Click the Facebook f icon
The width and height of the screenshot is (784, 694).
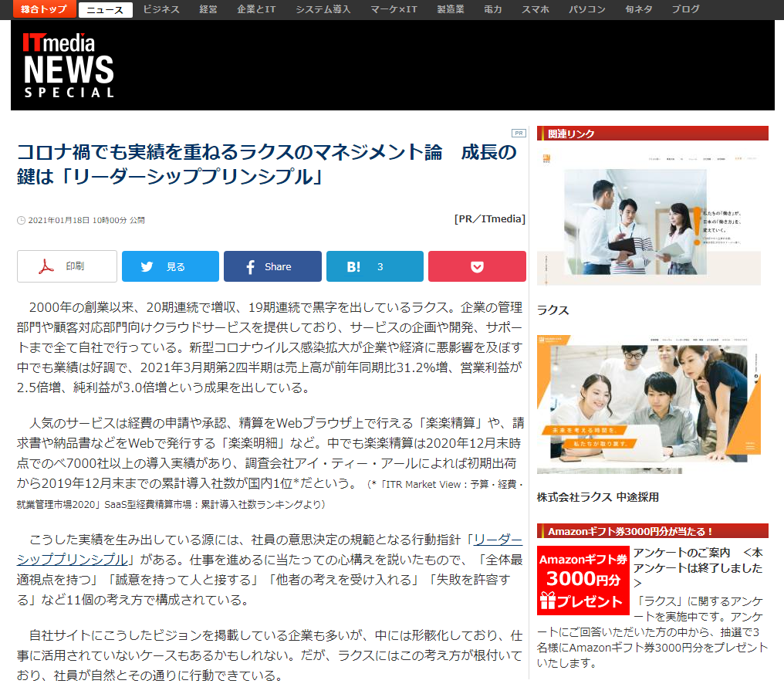pyautogui.click(x=251, y=266)
